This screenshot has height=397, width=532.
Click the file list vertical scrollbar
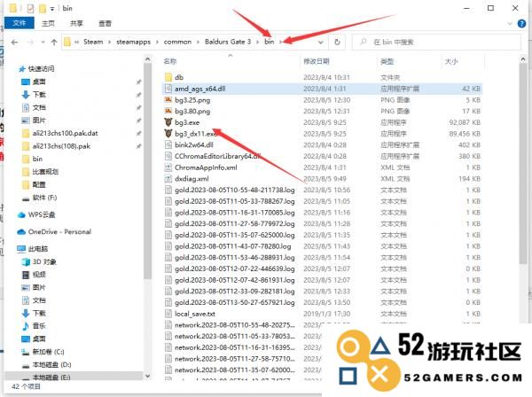point(523,163)
